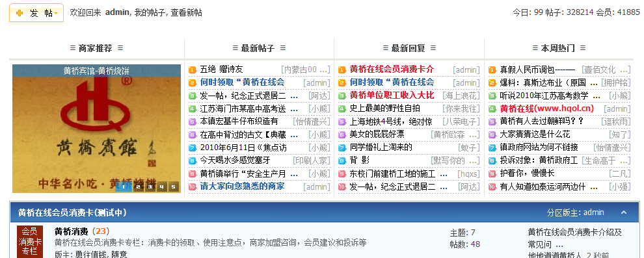The height and width of the screenshot is (258, 644).
Task: Open author 逗秋雨 beside 黄桥有人去过朝鲜吗
Action: [x=615, y=122]
